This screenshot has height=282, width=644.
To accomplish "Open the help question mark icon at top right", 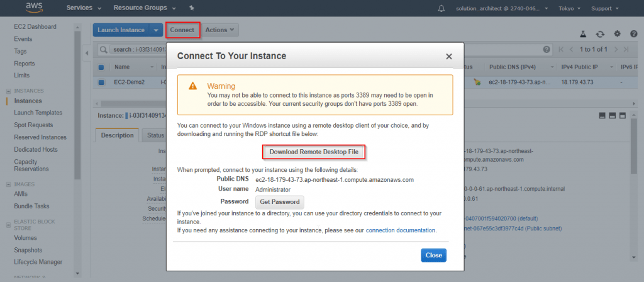I will click(x=634, y=34).
